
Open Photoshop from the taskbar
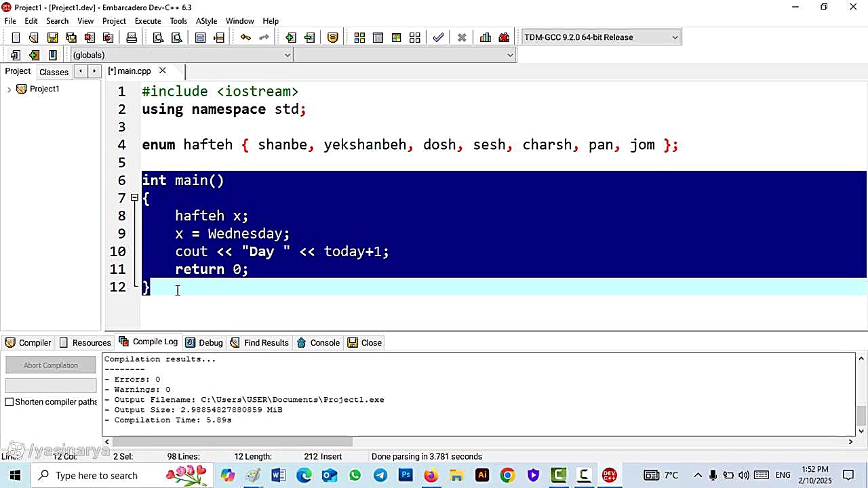point(406,475)
